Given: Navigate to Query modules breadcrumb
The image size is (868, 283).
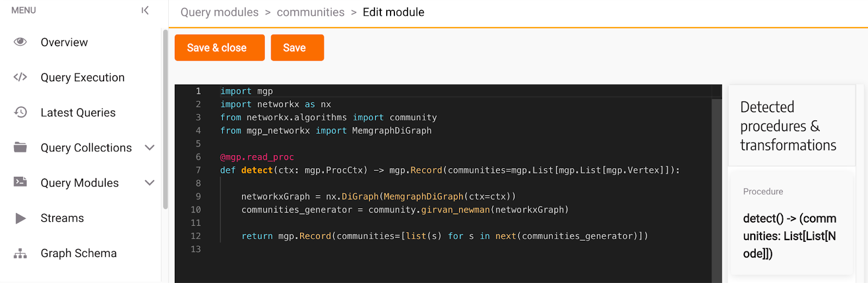Looking at the screenshot, I should point(220,12).
